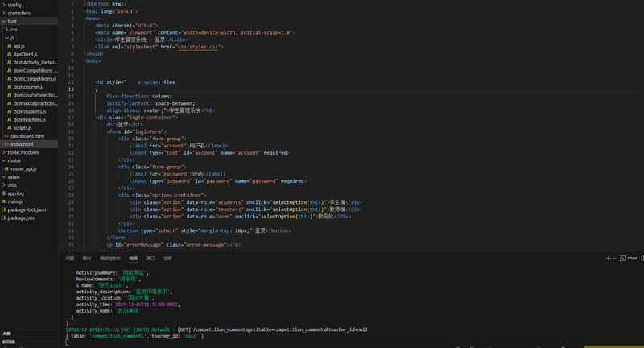Viewport: 644px width, 348px height.
Task: Click the GET /competition_commentsget log line
Action: pos(217,329)
